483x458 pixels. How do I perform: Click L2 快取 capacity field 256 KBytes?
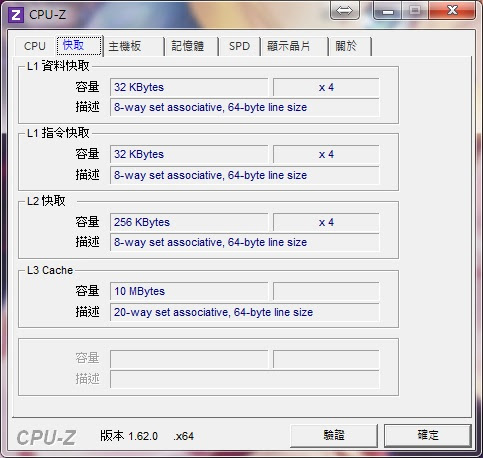coord(189,222)
